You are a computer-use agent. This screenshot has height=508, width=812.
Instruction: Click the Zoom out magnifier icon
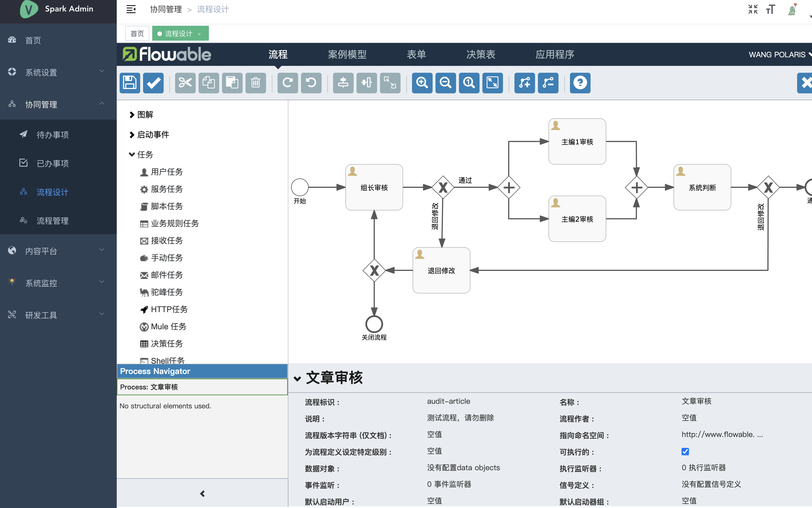coord(445,83)
